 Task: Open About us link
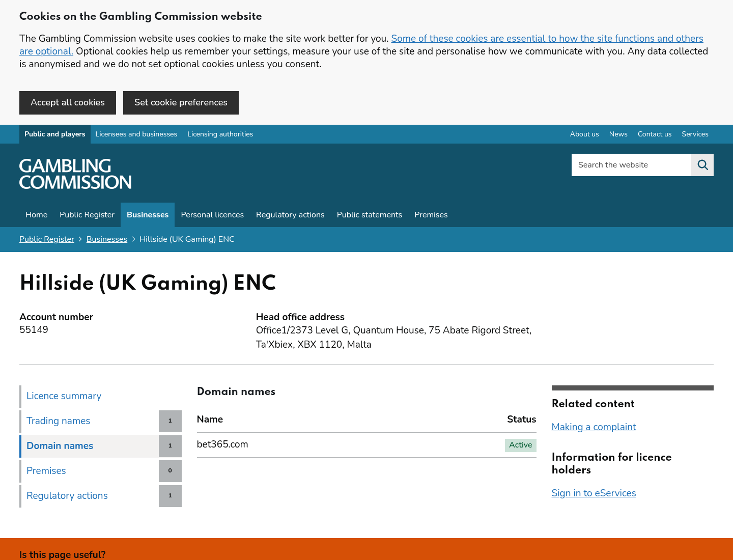coord(584,134)
